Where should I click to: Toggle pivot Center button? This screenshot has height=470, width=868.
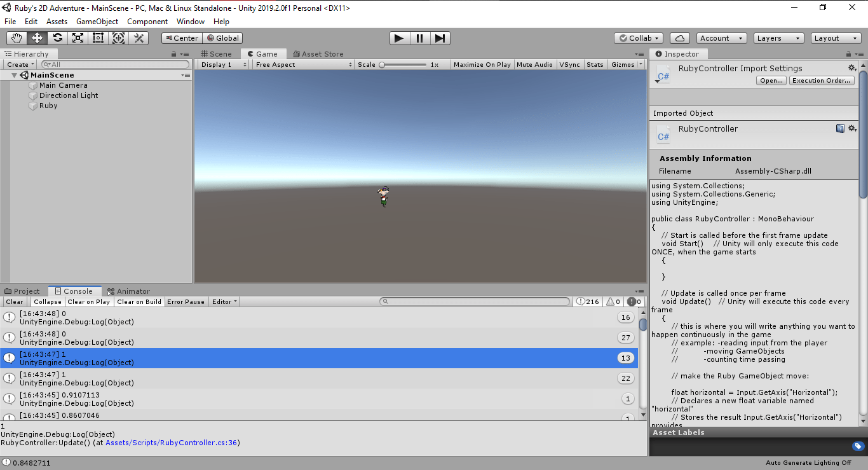182,38
